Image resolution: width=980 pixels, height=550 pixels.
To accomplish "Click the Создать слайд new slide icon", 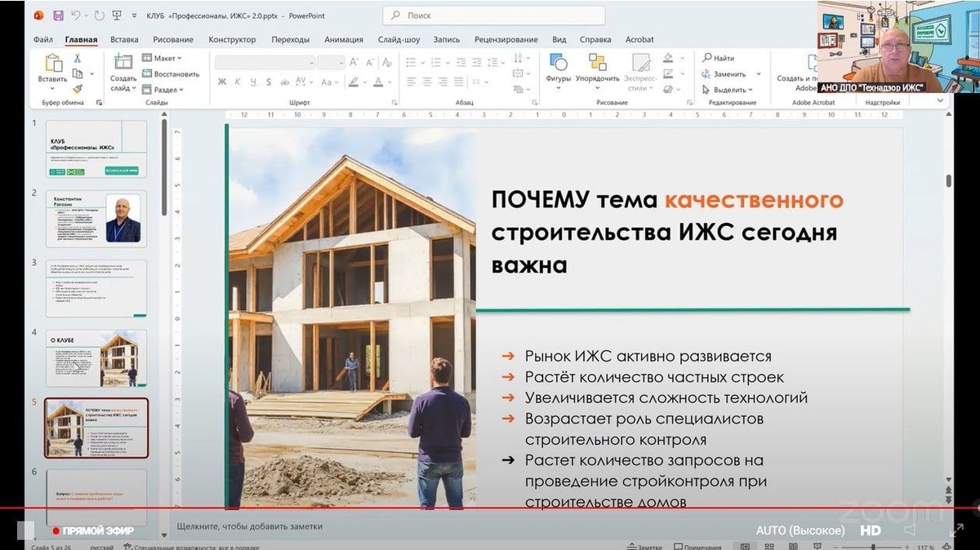I will coord(123,63).
